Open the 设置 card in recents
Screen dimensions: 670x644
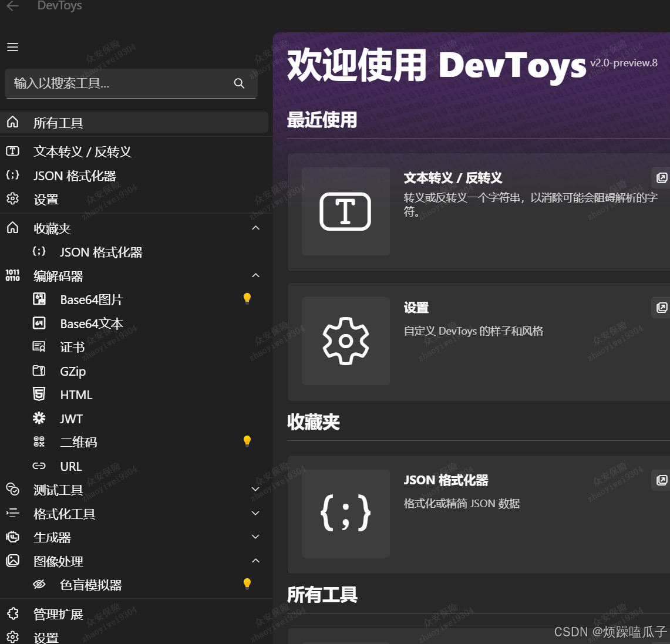point(479,342)
